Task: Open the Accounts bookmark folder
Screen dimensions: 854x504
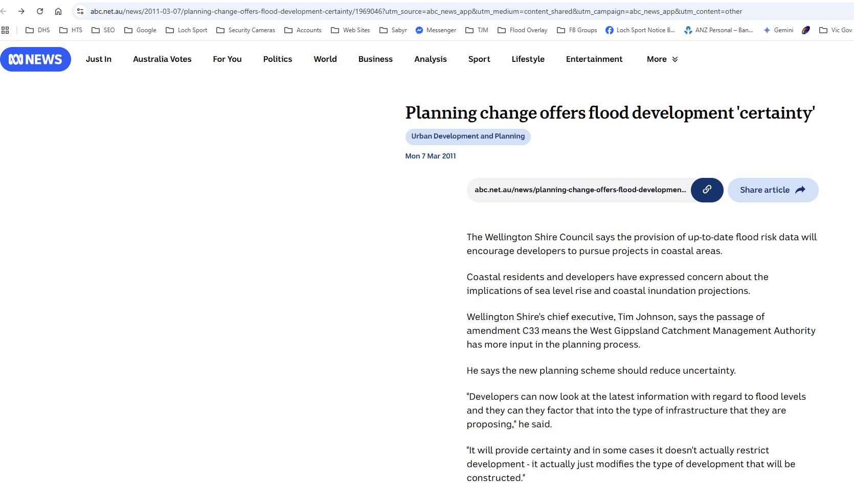Action: coord(303,30)
